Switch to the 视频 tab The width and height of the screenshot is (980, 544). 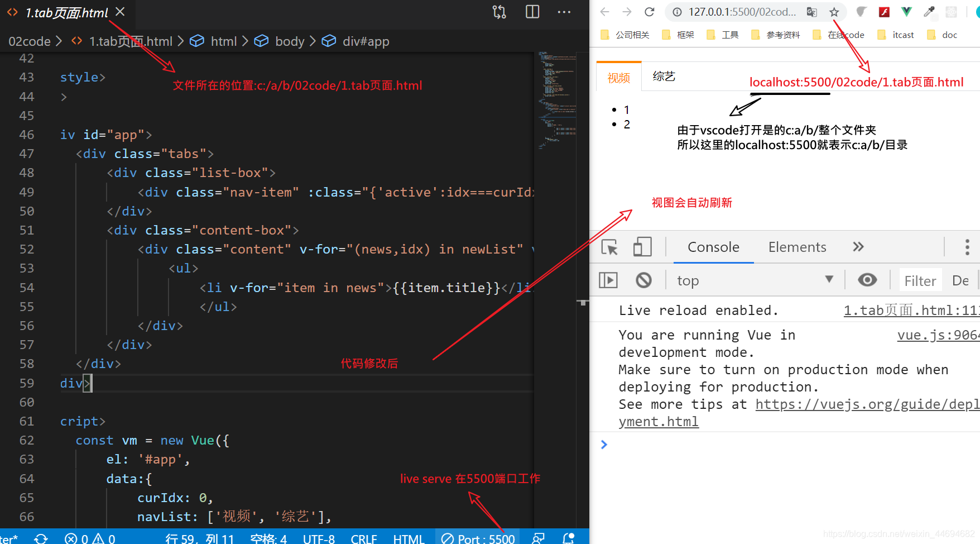tap(619, 77)
